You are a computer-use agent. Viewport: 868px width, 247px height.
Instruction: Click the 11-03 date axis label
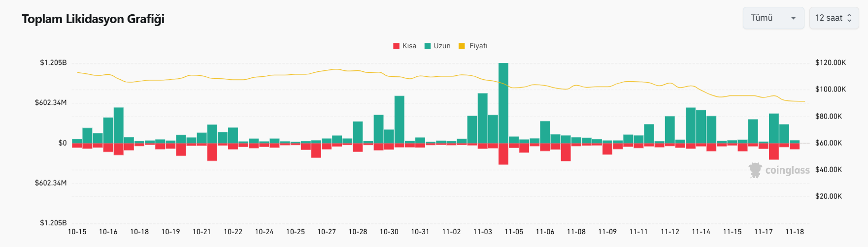coord(482,232)
